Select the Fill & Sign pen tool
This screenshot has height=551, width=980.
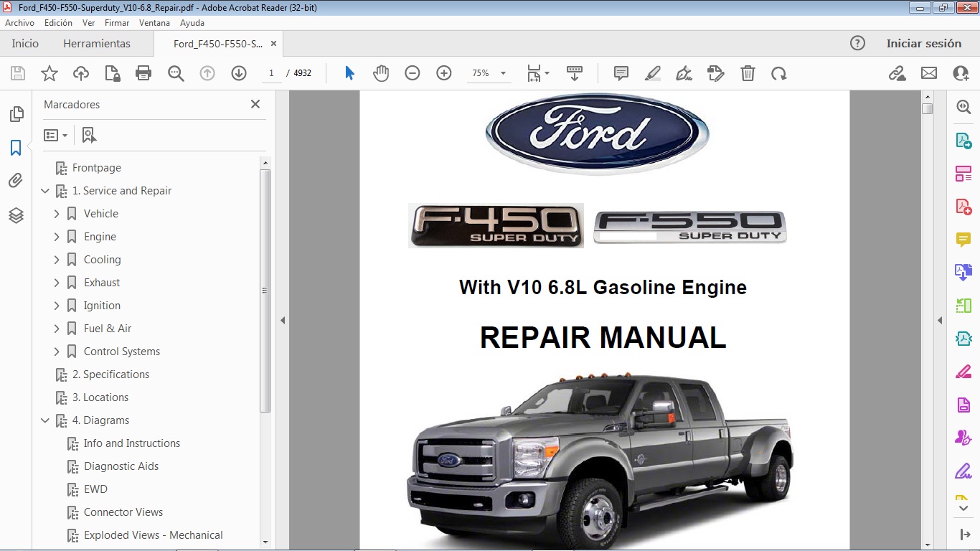point(683,72)
